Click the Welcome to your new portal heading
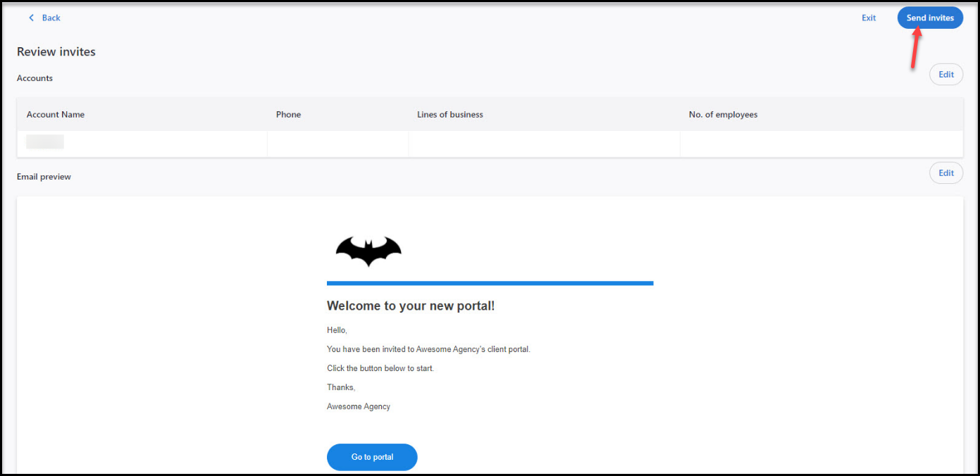Screen dimensions: 980x476 coord(411,306)
